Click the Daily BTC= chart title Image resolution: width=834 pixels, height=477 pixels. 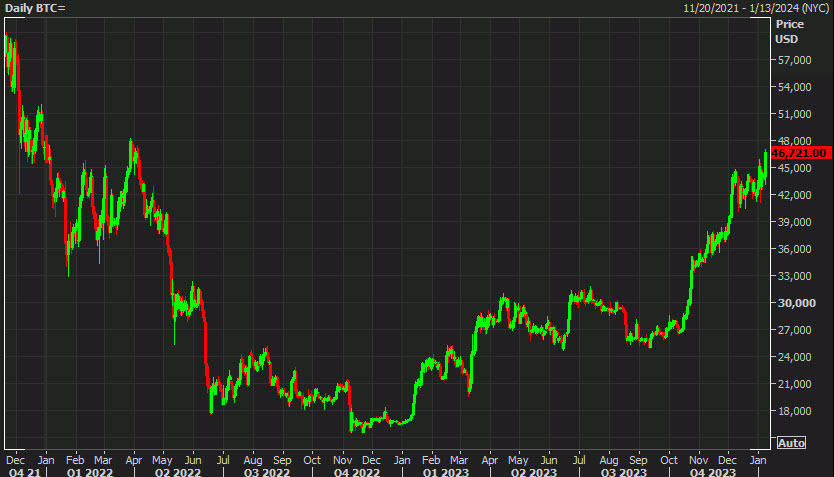click(x=35, y=8)
